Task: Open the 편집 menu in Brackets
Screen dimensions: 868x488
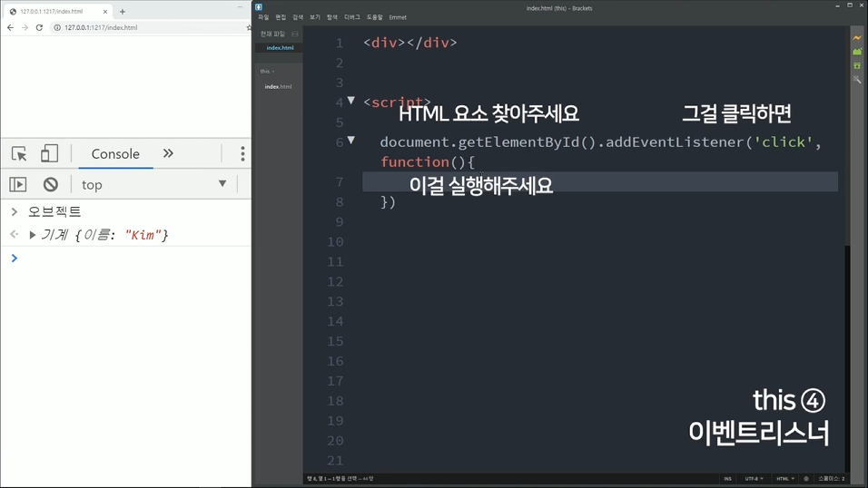Action: (x=281, y=17)
